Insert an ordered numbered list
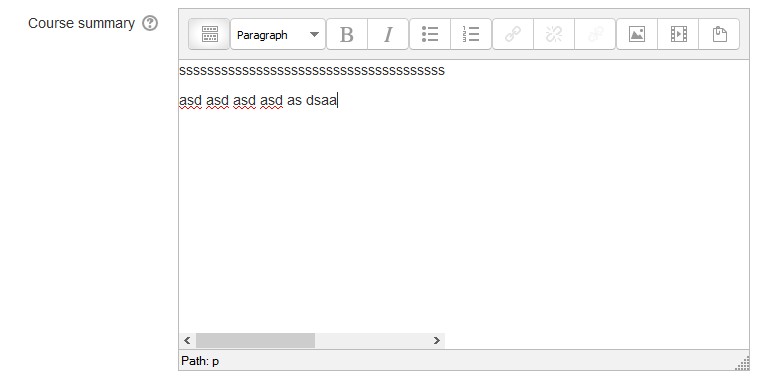 471,34
